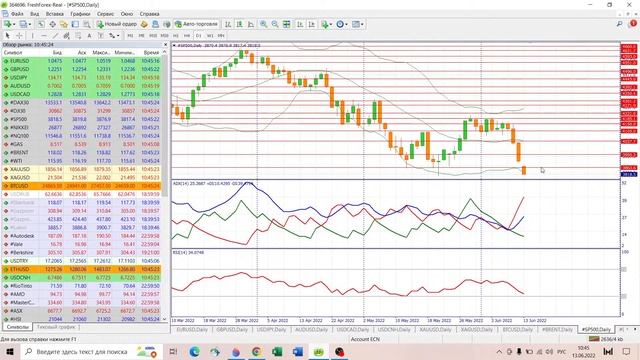Select the ETHUSD row in Market Watch
The width and height of the screenshot is (640, 360).
click(81, 269)
